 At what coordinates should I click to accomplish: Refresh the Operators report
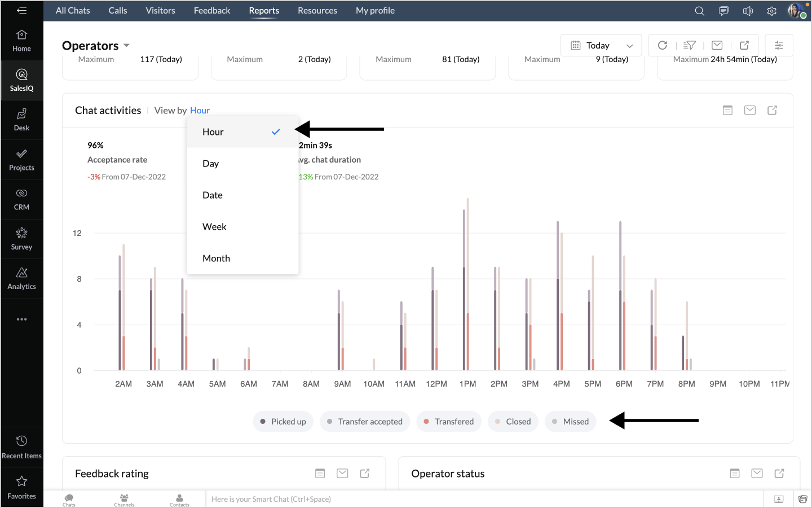tap(663, 45)
